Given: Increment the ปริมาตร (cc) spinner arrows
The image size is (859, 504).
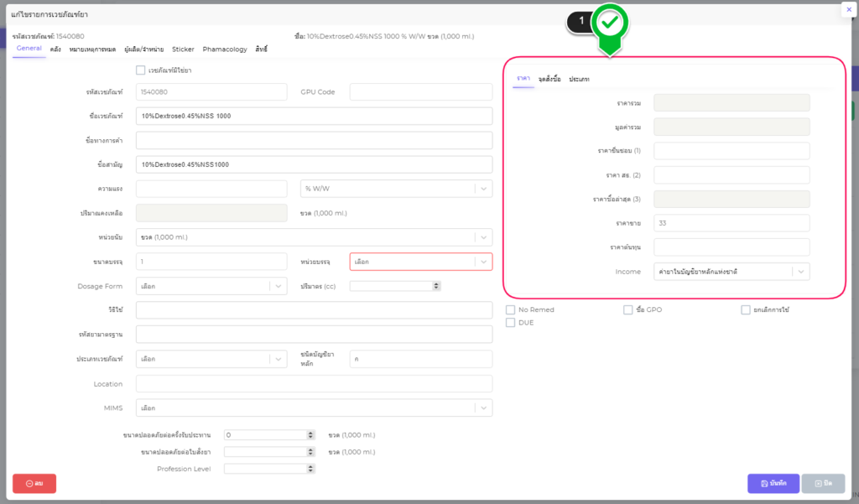Looking at the screenshot, I should [x=435, y=284].
